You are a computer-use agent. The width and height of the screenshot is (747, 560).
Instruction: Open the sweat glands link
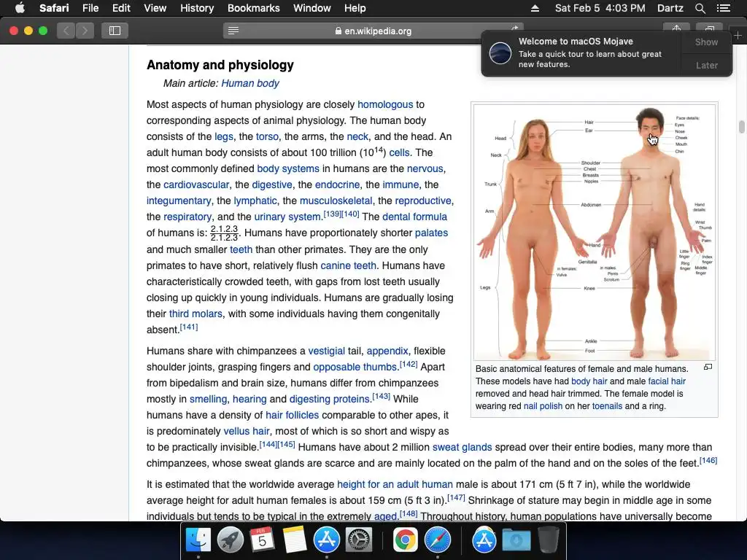(462, 447)
